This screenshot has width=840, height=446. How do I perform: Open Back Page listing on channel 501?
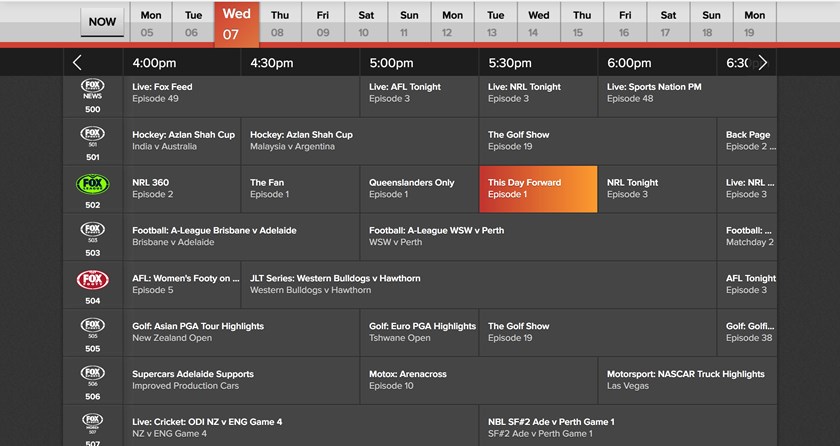747,141
